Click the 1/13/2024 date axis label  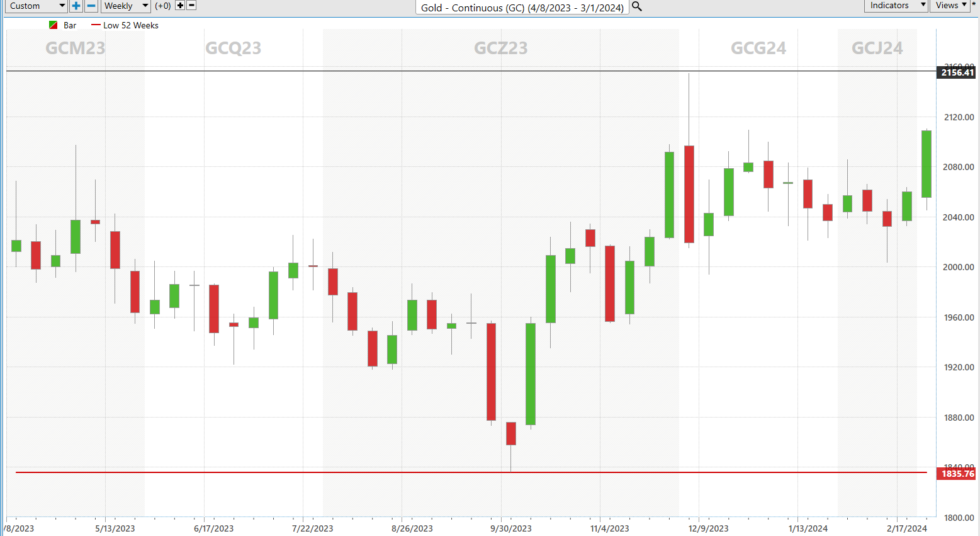click(x=808, y=528)
